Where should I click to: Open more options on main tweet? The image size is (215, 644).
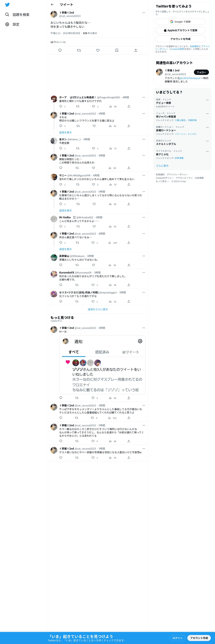tap(144, 13)
